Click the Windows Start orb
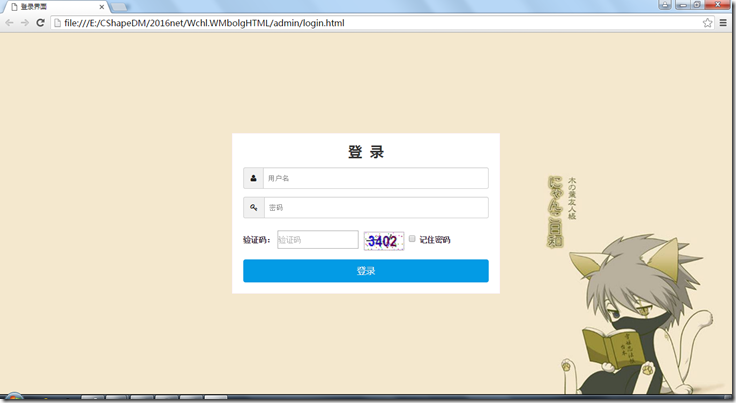 (13, 397)
